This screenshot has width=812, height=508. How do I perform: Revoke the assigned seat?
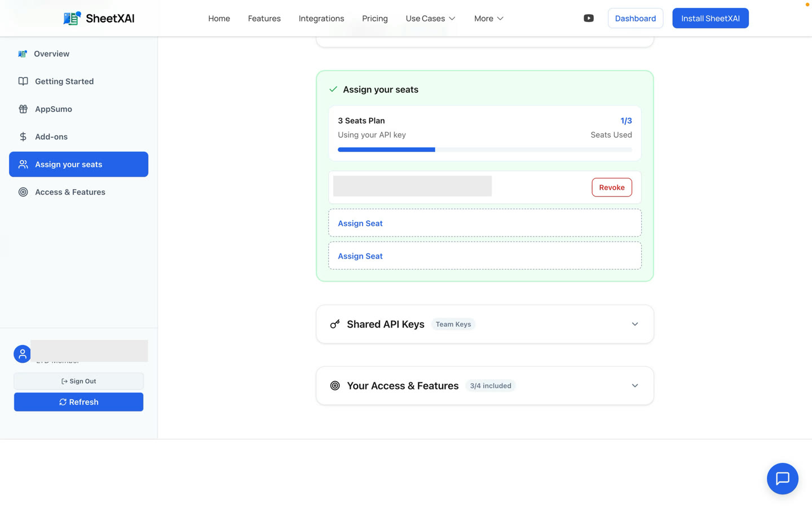click(x=612, y=187)
